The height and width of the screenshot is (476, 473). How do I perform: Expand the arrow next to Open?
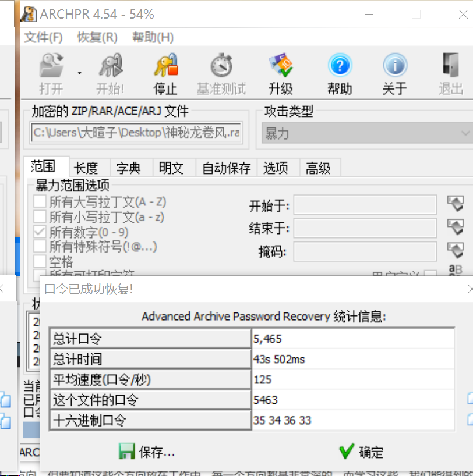pos(80,73)
